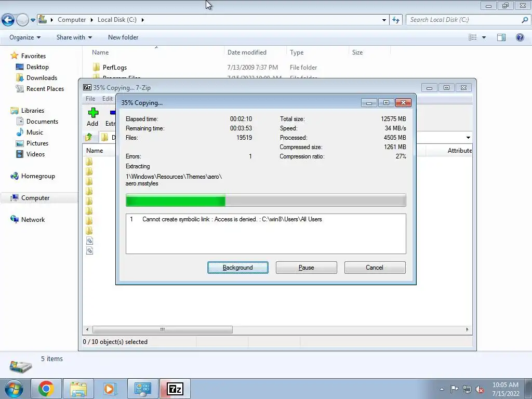Screen dimensions: 532x399
Task: Open Downloads in Favorites
Action: pyautogui.click(x=42, y=78)
